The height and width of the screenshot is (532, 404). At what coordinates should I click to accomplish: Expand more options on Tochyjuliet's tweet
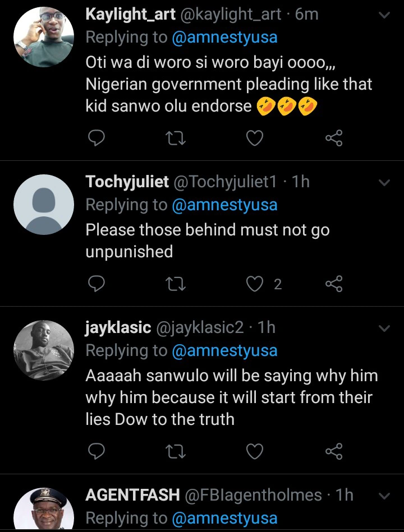384,183
